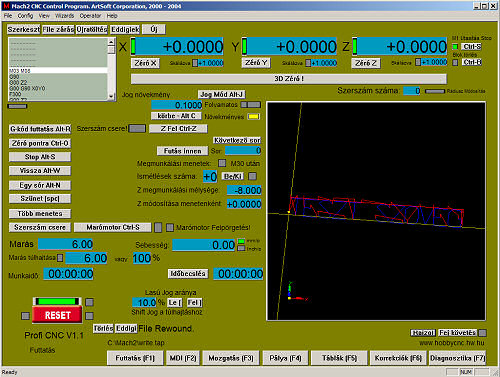Zero the Z axis with Zéró Z
Screen dimensions: 500x377
(x=366, y=63)
